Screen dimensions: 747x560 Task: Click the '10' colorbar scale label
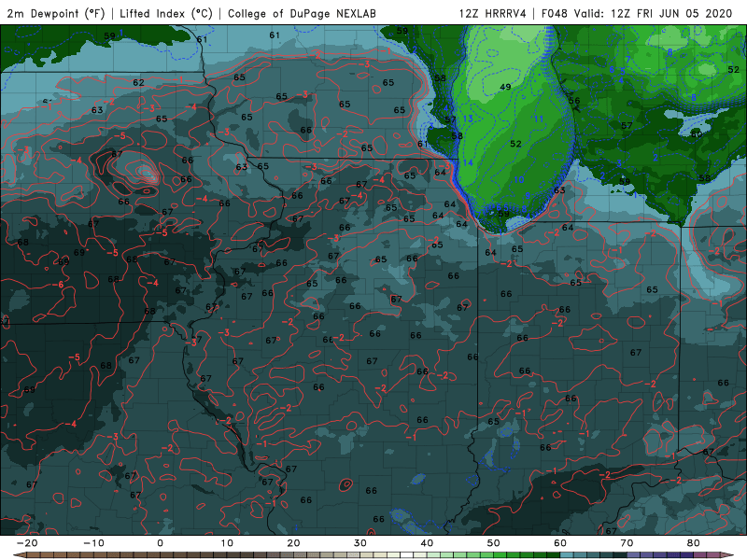[x=227, y=543]
